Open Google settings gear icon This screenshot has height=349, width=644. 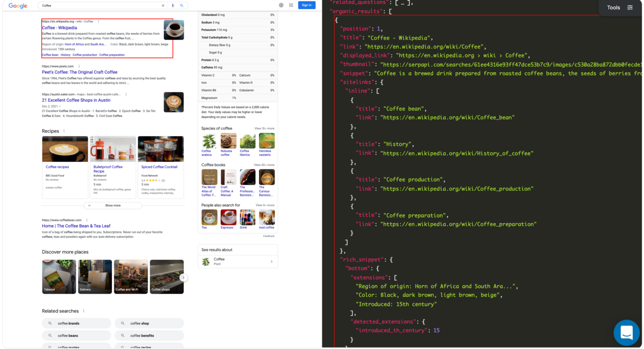(x=281, y=5)
